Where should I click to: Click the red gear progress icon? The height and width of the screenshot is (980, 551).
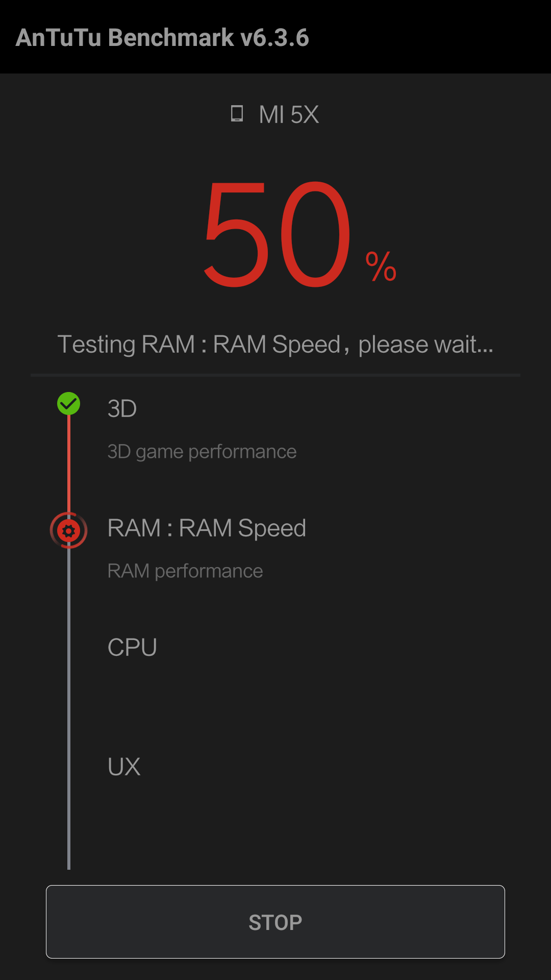(x=68, y=531)
